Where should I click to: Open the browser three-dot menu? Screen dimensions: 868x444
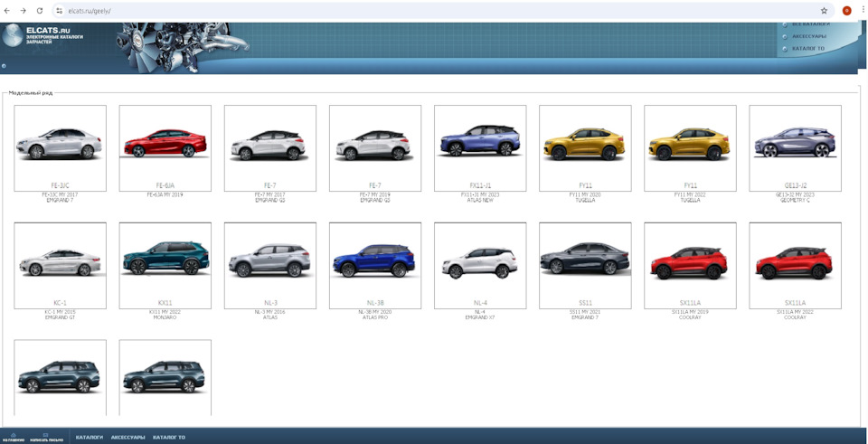862,11
